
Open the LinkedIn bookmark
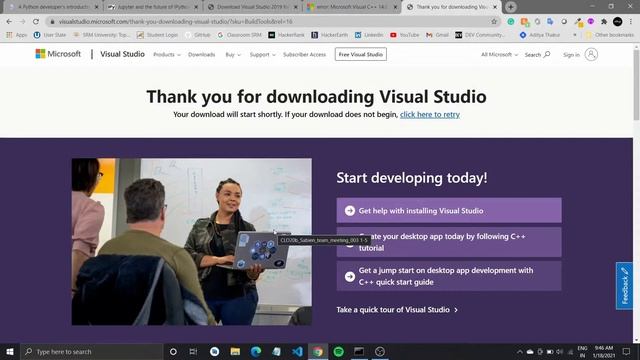369,35
